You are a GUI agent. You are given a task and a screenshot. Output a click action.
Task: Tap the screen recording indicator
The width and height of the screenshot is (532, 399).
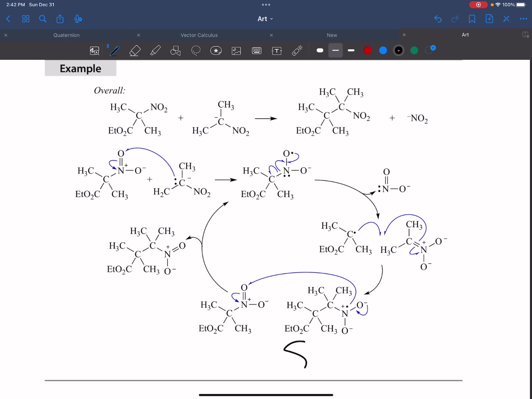[478, 5]
